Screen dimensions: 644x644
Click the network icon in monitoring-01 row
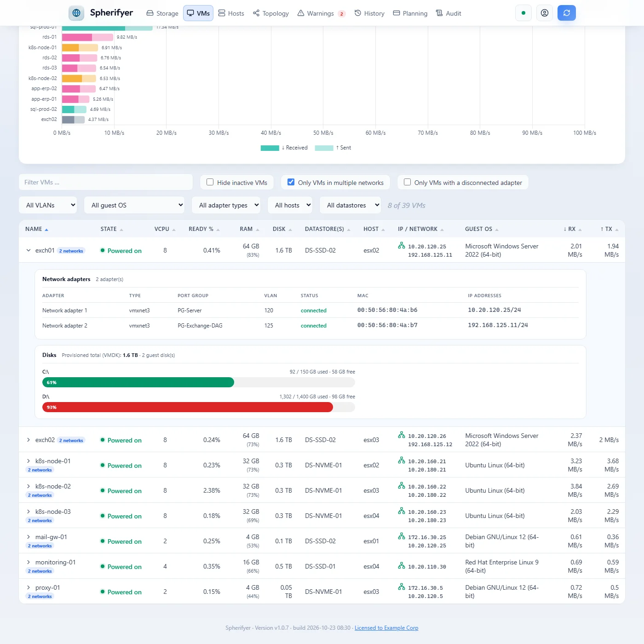click(x=402, y=566)
